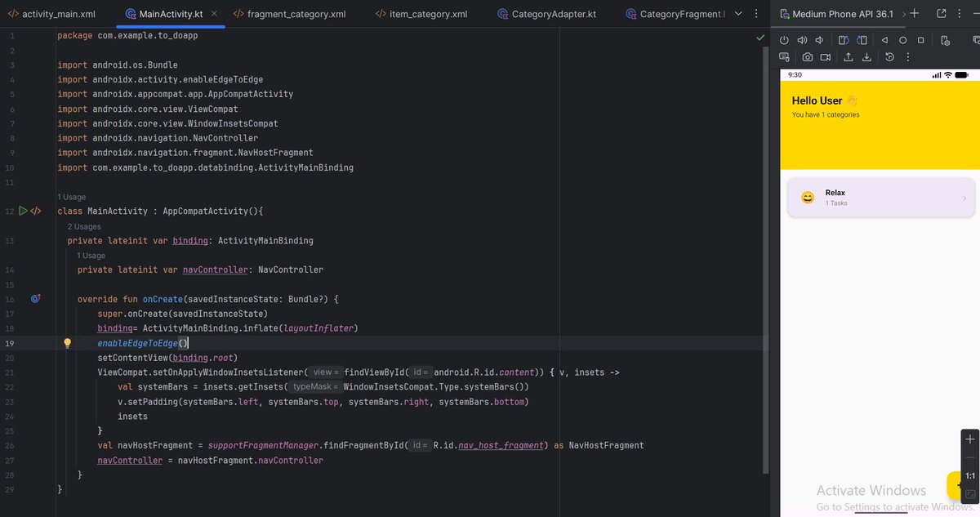
Task: Start screen recording with video camera icon
Action: (825, 57)
